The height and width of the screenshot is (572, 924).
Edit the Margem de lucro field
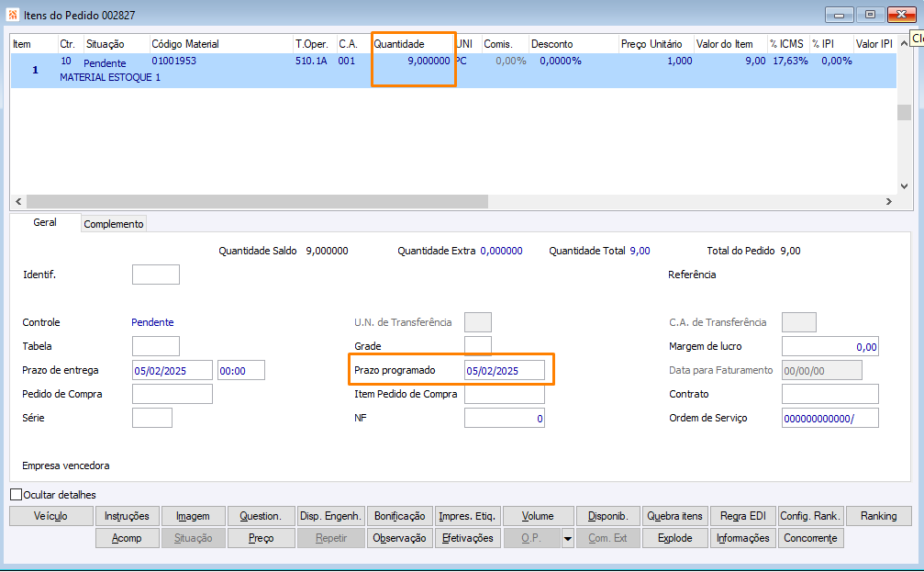pyautogui.click(x=829, y=346)
